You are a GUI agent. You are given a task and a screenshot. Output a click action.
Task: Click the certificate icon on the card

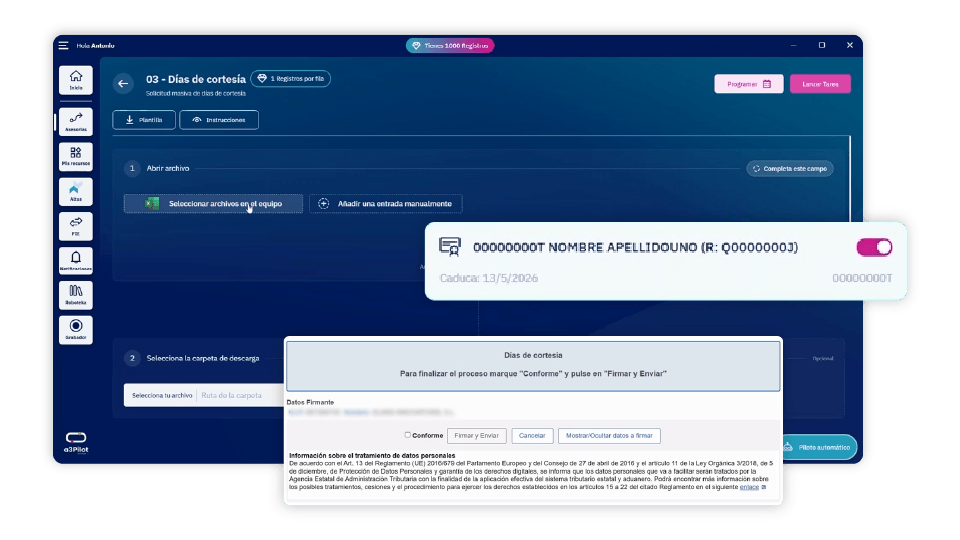click(450, 247)
